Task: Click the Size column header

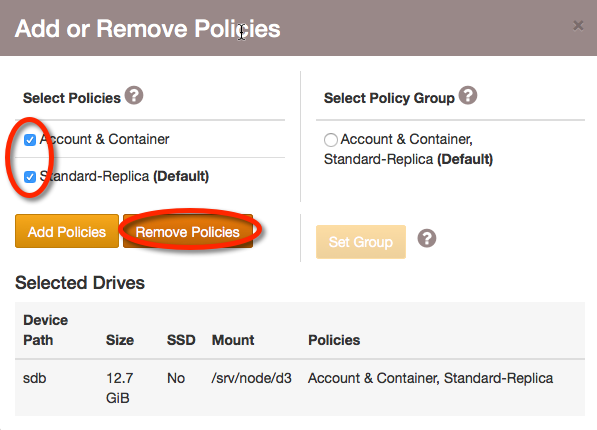Action: 120,340
